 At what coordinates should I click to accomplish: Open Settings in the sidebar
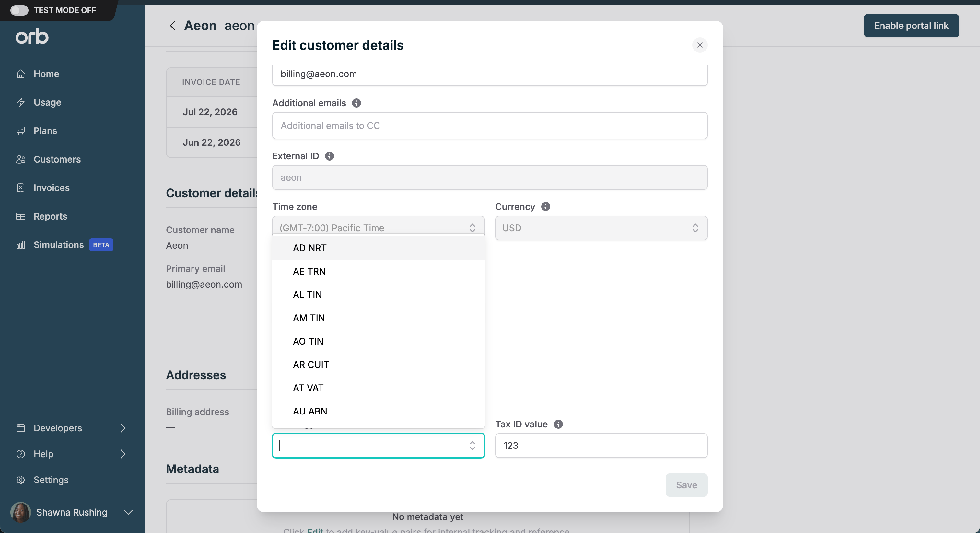coord(51,480)
